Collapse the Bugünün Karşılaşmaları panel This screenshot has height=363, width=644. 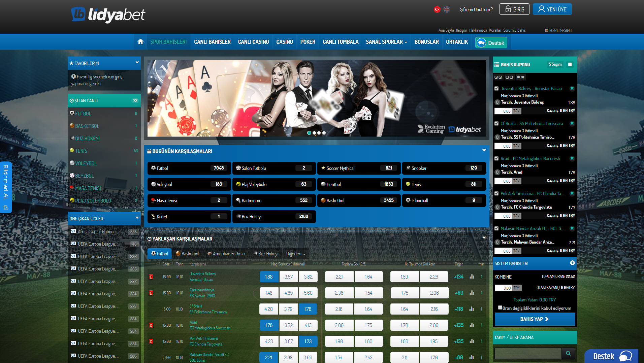484,150
